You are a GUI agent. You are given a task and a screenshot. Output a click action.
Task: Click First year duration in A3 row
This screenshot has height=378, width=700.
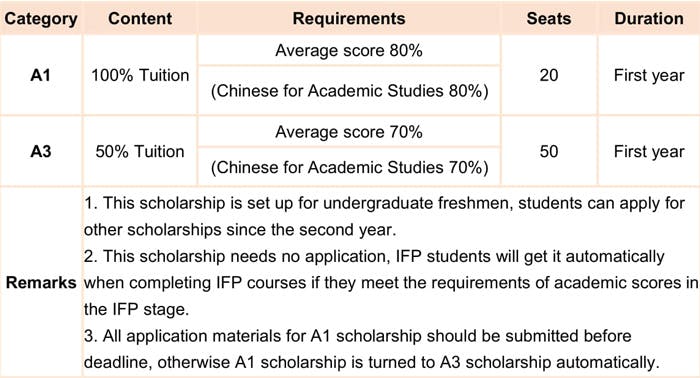649,151
